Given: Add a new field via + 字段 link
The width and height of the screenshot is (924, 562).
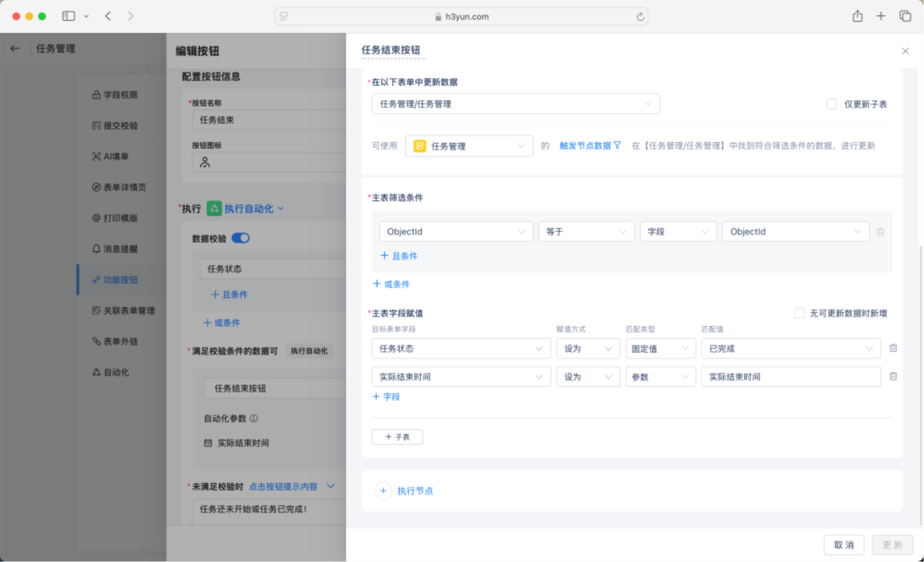Looking at the screenshot, I should (x=387, y=397).
